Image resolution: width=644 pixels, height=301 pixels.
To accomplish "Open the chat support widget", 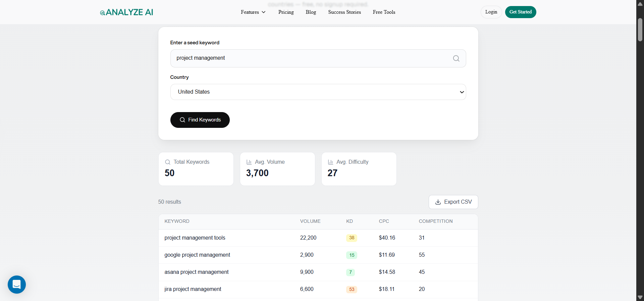I will coord(17,285).
